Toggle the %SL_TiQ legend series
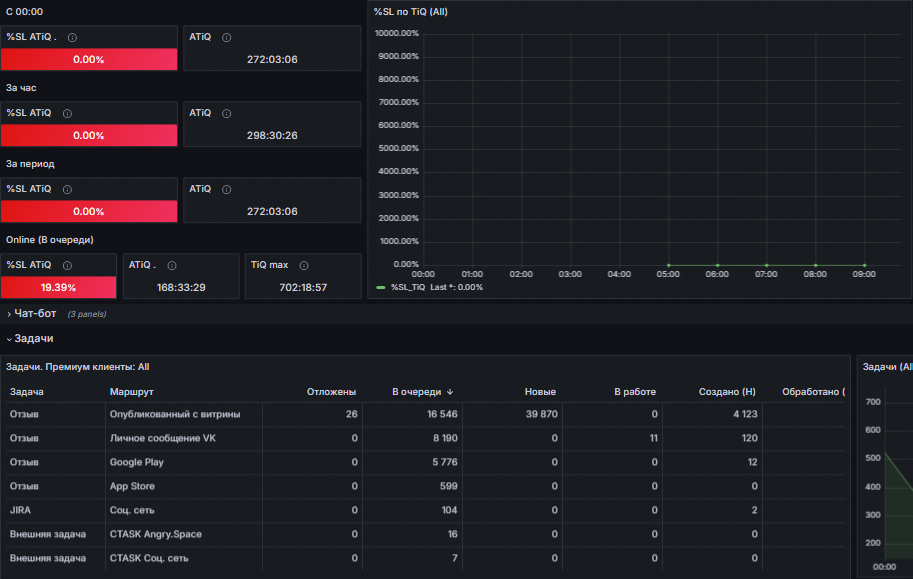 [408, 287]
